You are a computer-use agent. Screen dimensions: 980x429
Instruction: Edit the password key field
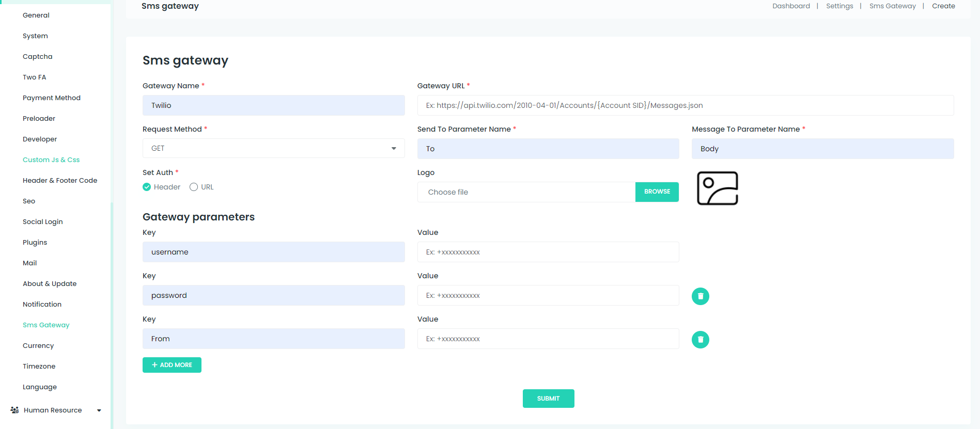click(x=273, y=295)
